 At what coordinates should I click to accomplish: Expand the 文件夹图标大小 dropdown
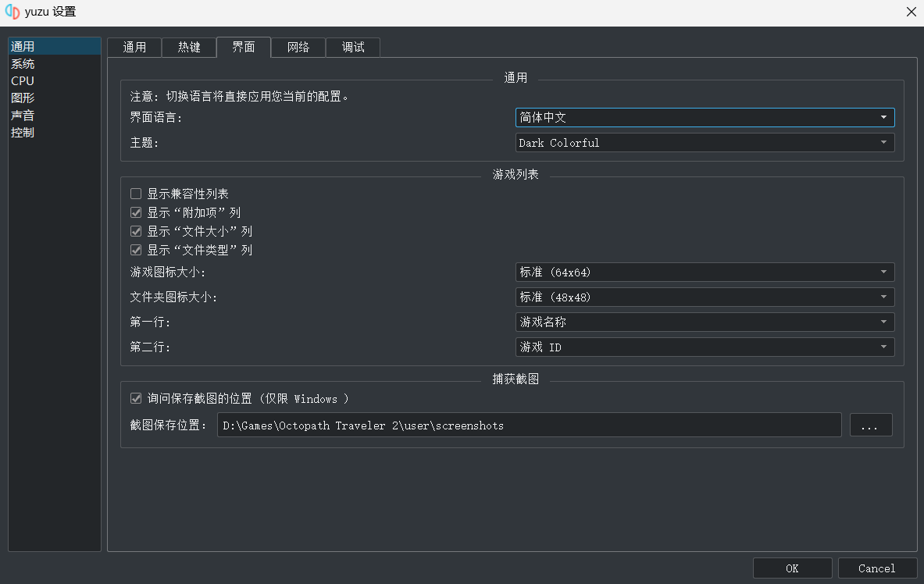coord(705,297)
